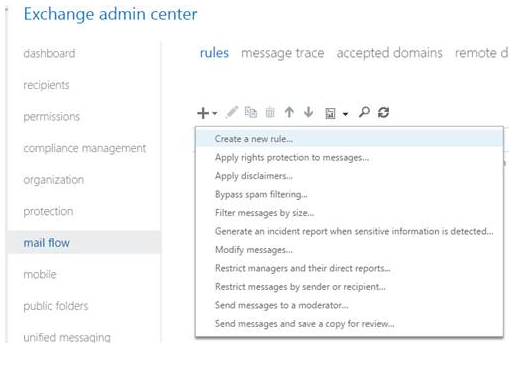Open the dropdown arrow next to report icon
Viewport: 519px width, 366px height.
click(x=345, y=114)
